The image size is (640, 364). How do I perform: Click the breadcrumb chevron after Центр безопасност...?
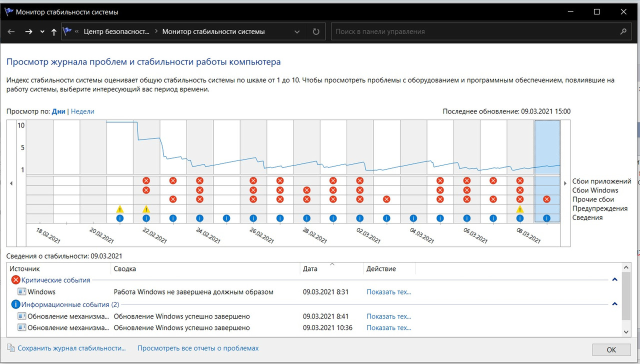156,31
